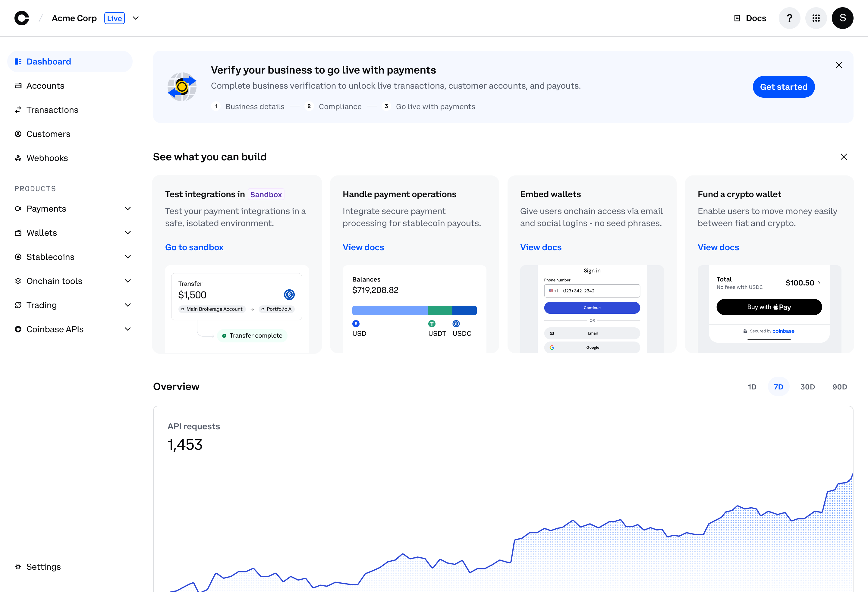The image size is (868, 592).
Task: Click the Transactions arrows icon
Action: [18, 110]
